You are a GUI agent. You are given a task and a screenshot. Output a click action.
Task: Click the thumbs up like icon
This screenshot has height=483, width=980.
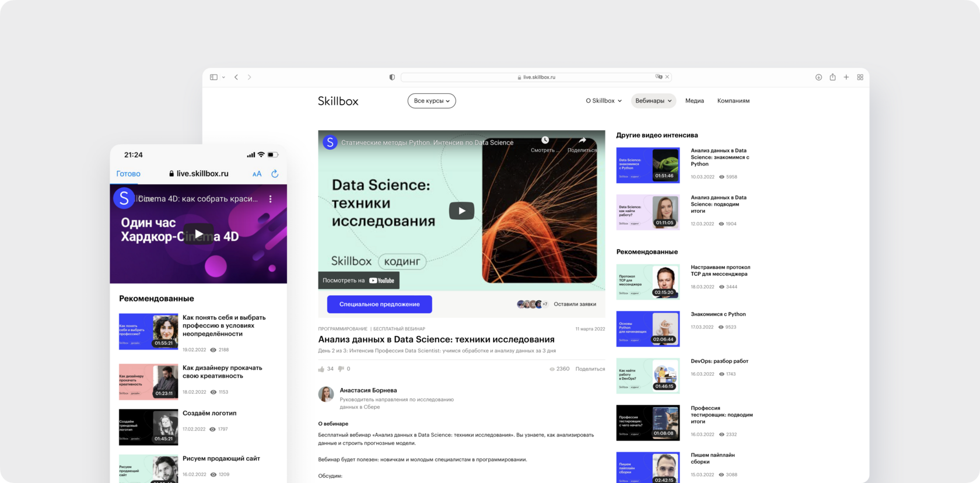[x=321, y=369]
